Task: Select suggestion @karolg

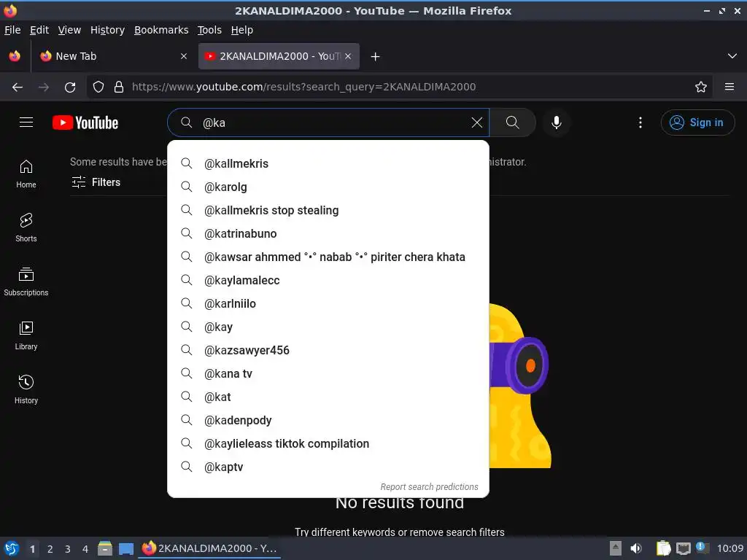Action: click(x=328, y=187)
